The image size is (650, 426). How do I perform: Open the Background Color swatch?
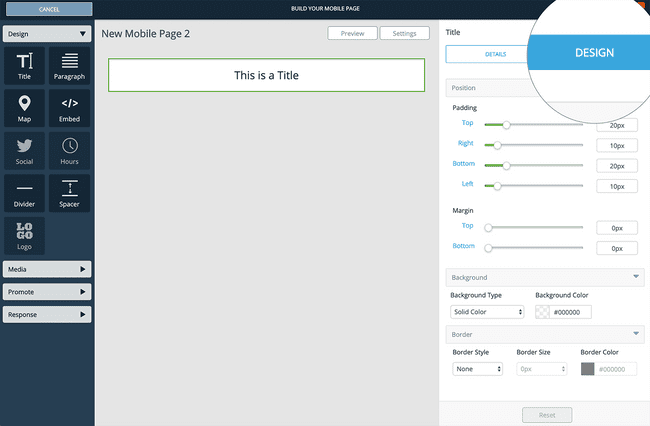(542, 312)
